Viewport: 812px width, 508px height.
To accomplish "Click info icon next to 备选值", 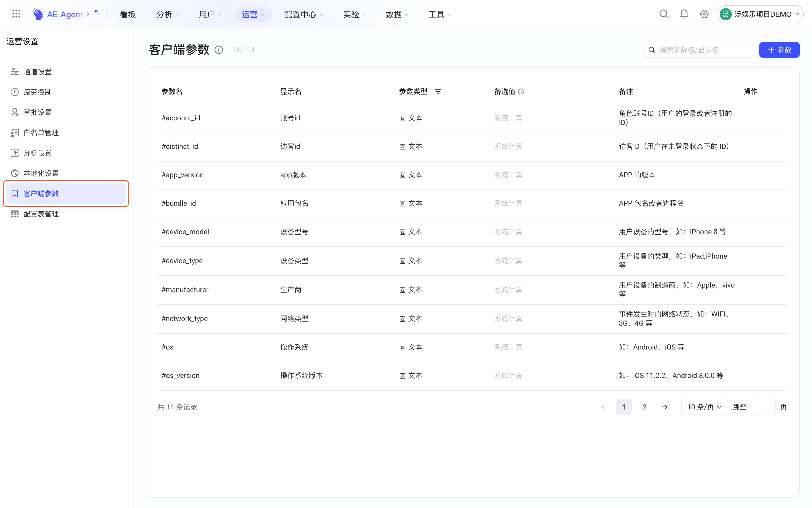I will (x=521, y=91).
